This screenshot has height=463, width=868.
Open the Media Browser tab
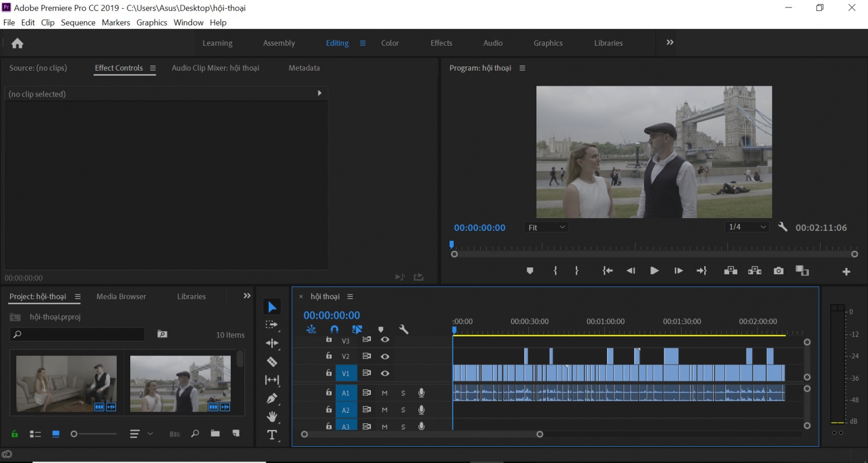[121, 296]
